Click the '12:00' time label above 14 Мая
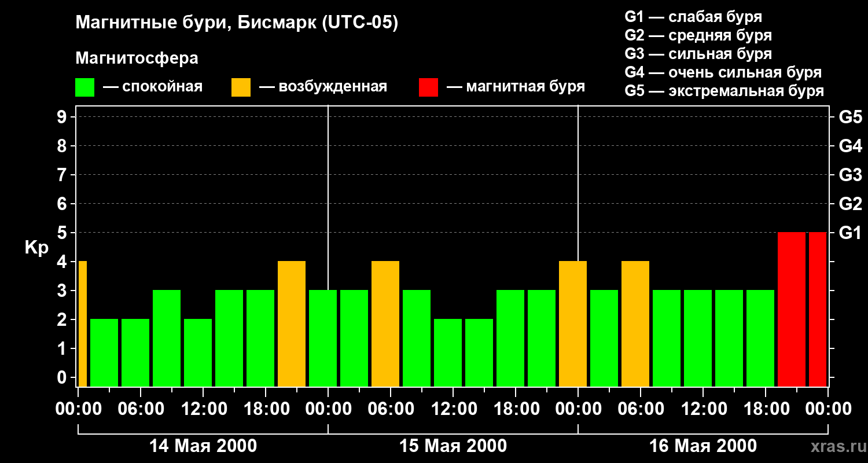 203,409
